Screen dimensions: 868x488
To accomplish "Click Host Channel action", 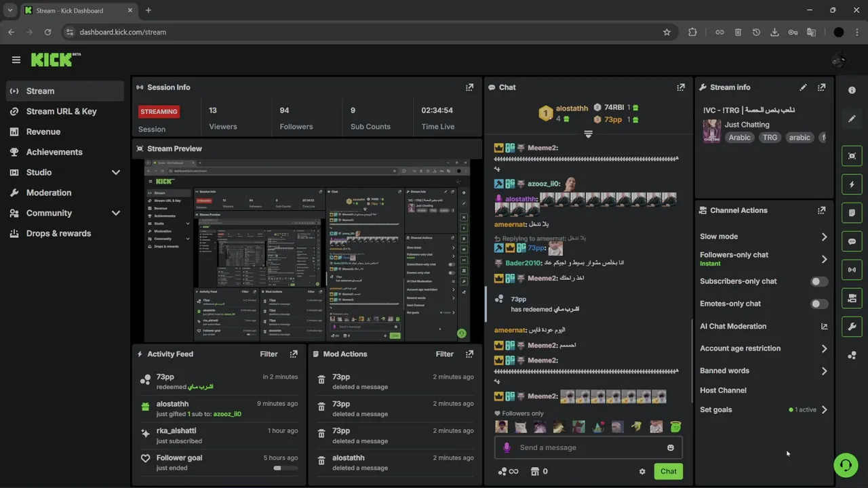I will tap(723, 390).
